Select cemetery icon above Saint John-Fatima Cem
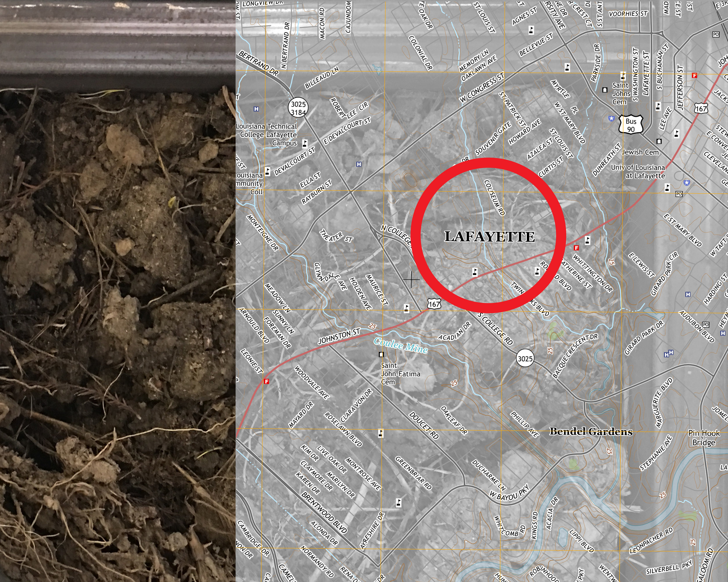This screenshot has height=582, width=728. (381, 354)
